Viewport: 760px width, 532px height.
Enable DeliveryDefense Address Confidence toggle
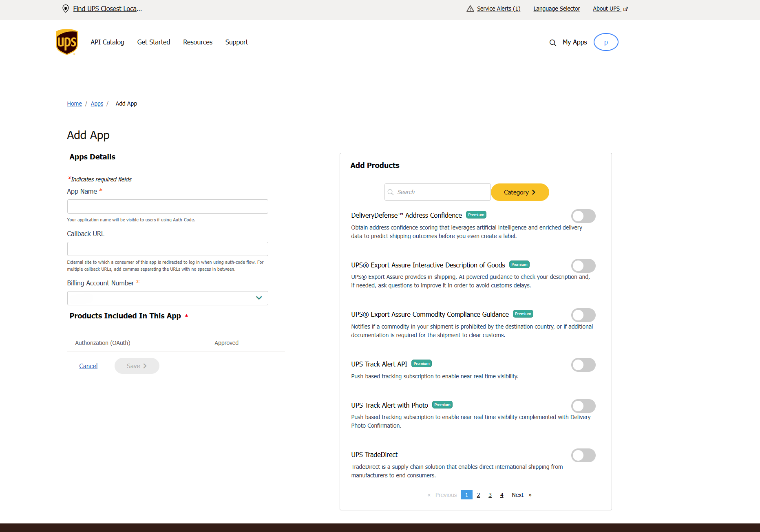[x=583, y=216]
